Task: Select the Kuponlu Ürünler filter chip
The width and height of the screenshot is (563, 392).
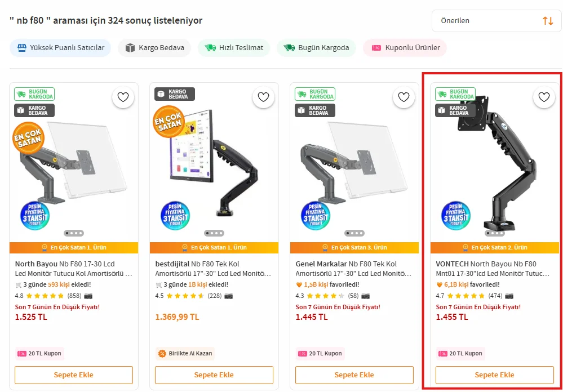Action: (405, 48)
